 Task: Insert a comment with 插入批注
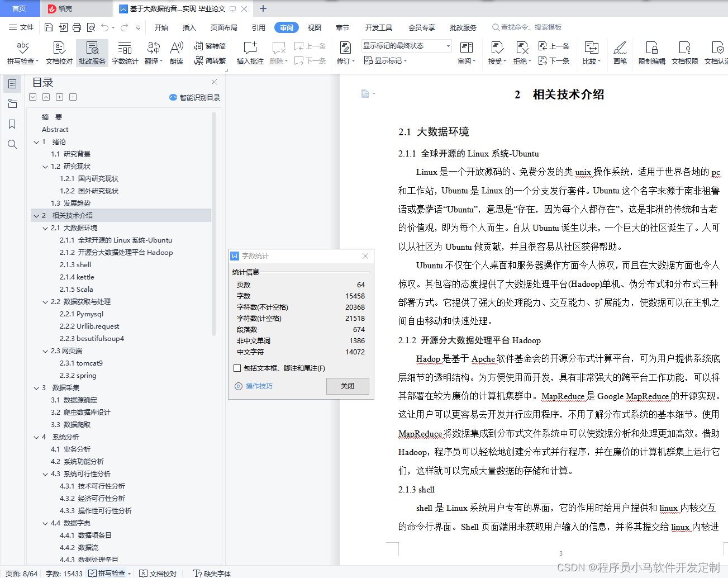(250, 53)
